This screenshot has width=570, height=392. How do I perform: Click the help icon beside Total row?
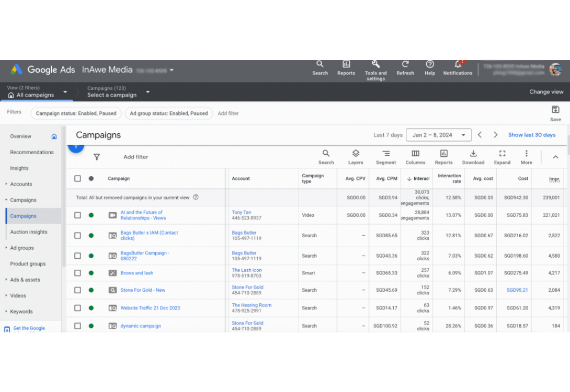[x=196, y=197]
